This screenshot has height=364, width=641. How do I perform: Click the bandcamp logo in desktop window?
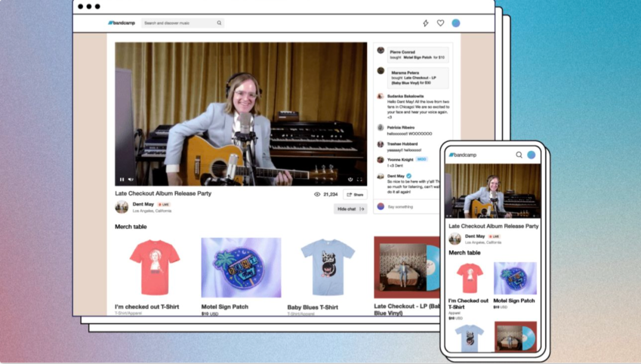point(122,23)
